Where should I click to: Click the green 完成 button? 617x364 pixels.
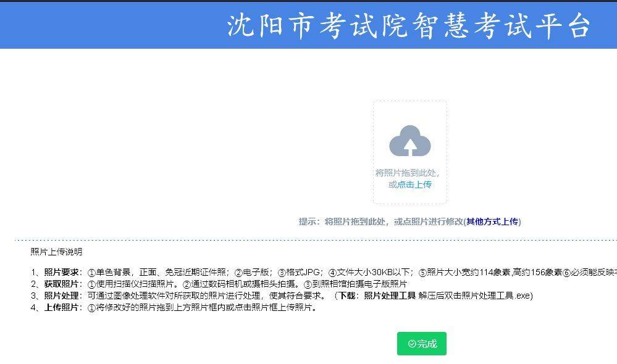(x=421, y=344)
